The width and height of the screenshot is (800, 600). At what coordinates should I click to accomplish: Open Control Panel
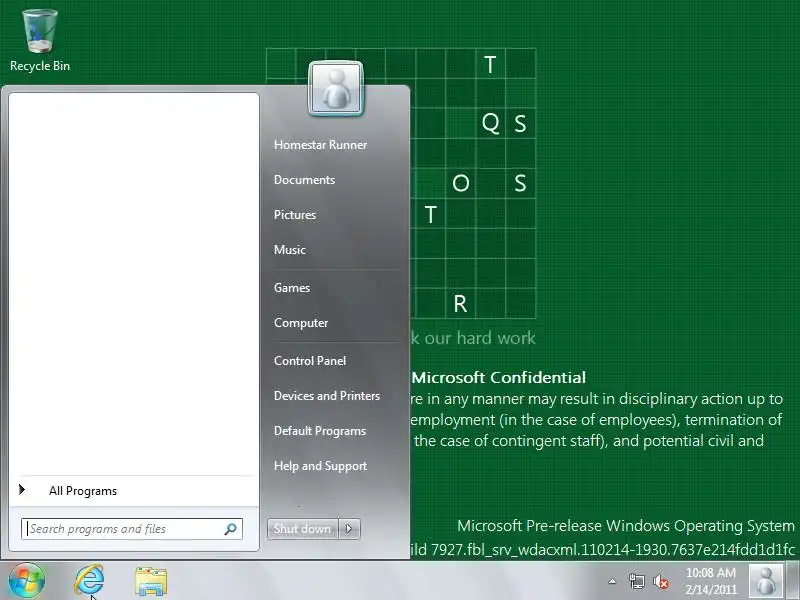(310, 361)
